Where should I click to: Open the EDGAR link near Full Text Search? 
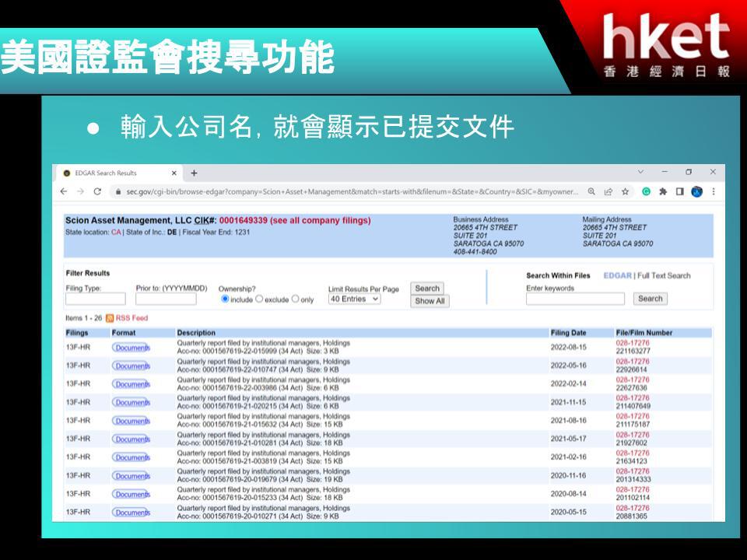click(617, 275)
